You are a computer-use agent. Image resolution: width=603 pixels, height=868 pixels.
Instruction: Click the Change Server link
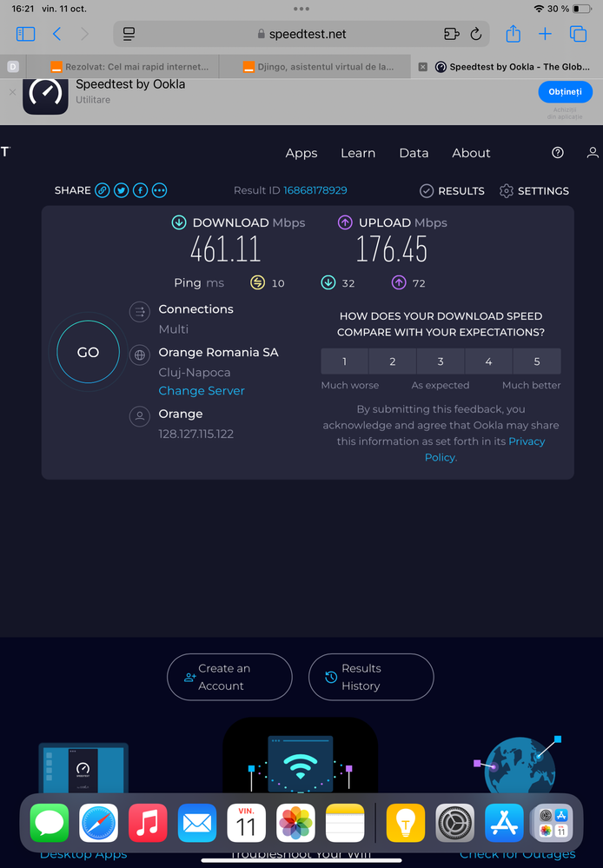(x=202, y=391)
